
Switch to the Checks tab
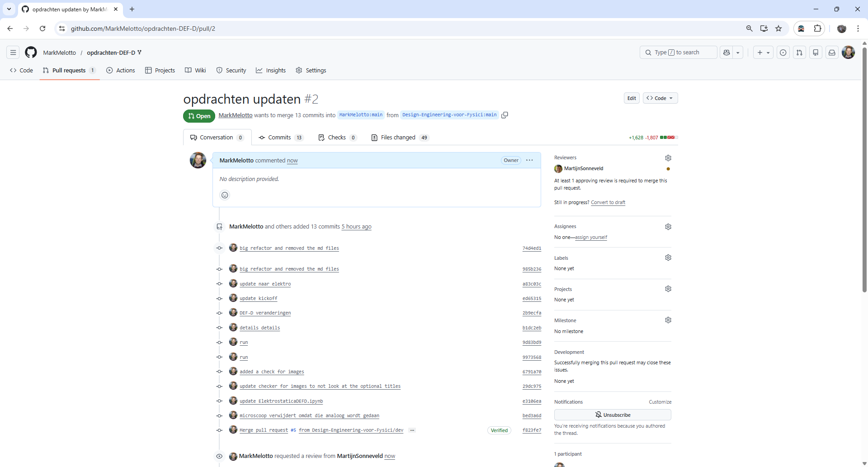point(337,138)
